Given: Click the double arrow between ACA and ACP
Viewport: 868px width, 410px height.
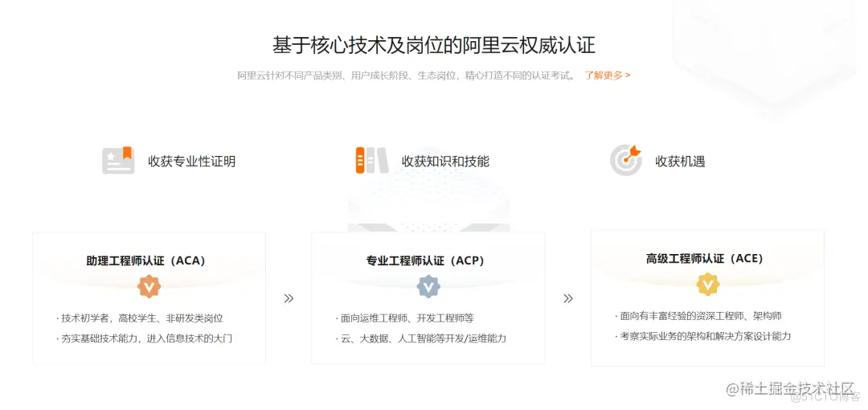Looking at the screenshot, I should (x=289, y=298).
